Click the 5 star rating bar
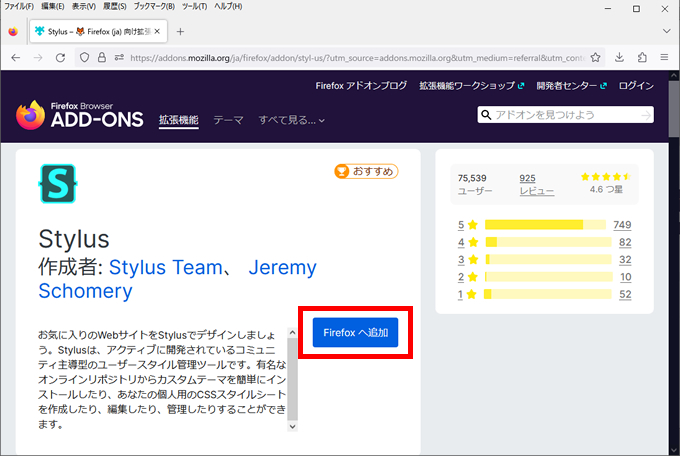This screenshot has height=456, width=680. (545, 225)
